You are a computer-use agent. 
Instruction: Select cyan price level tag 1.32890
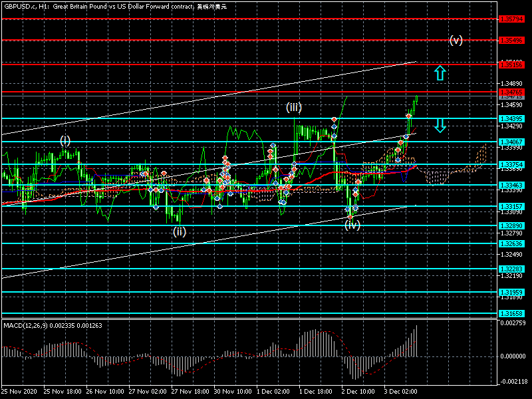(x=511, y=225)
